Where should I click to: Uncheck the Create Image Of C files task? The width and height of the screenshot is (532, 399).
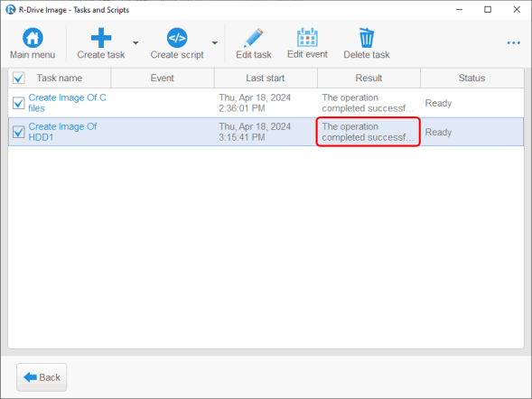[x=19, y=103]
